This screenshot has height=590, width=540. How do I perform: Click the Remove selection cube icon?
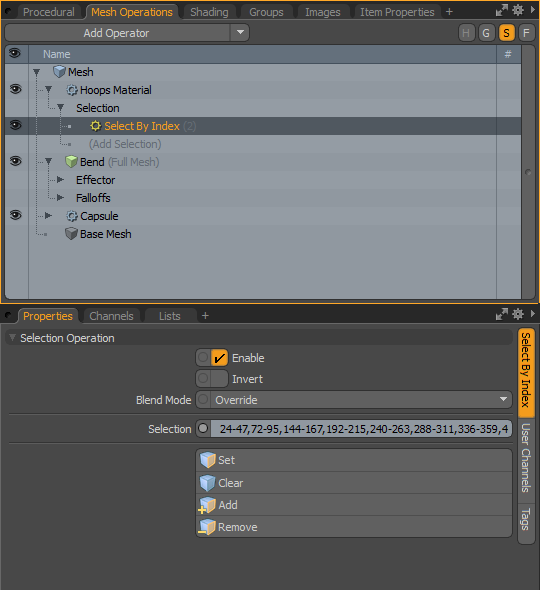(207, 527)
